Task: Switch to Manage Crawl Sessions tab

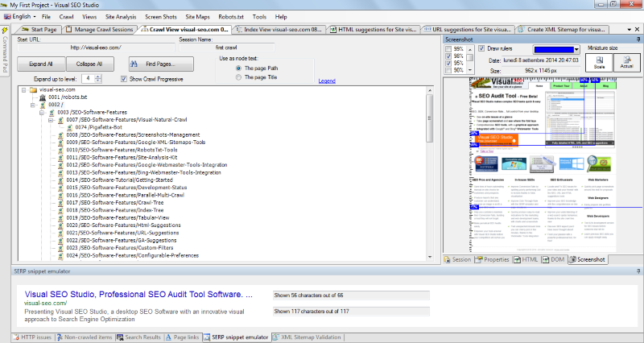Action: 99,30
